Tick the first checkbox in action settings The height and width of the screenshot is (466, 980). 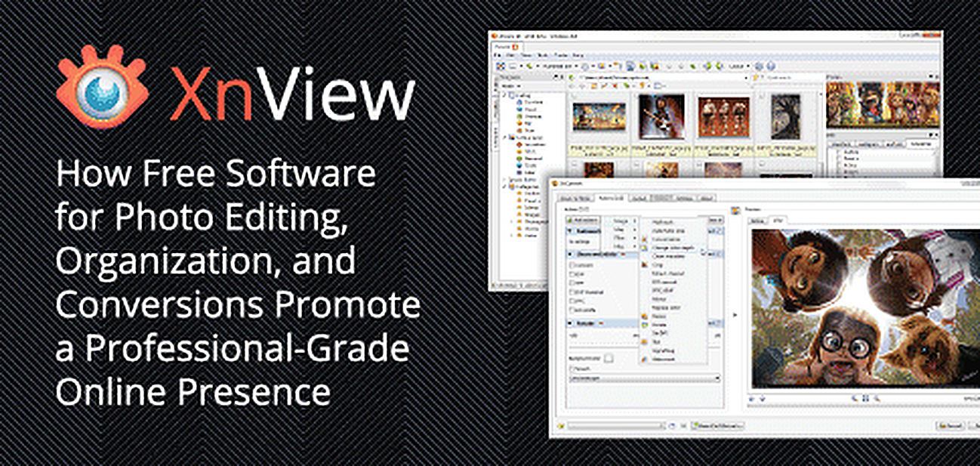(572, 265)
